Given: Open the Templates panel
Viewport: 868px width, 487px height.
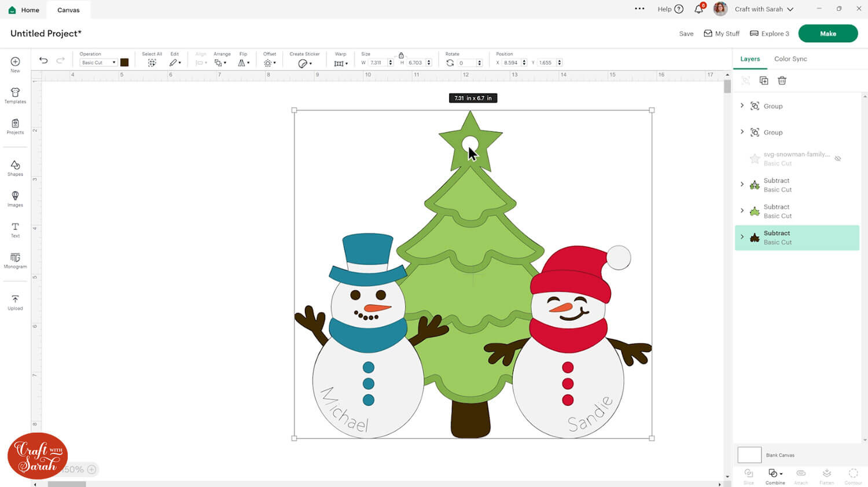Looking at the screenshot, I should pyautogui.click(x=15, y=96).
